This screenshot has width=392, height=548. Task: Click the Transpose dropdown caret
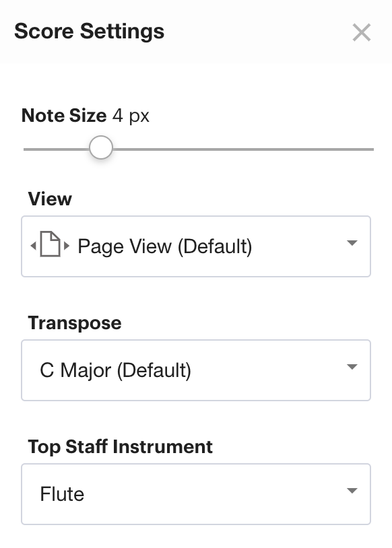352,367
